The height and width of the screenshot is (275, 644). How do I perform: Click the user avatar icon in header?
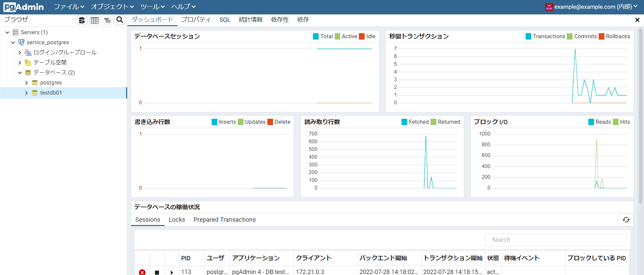coord(549,7)
